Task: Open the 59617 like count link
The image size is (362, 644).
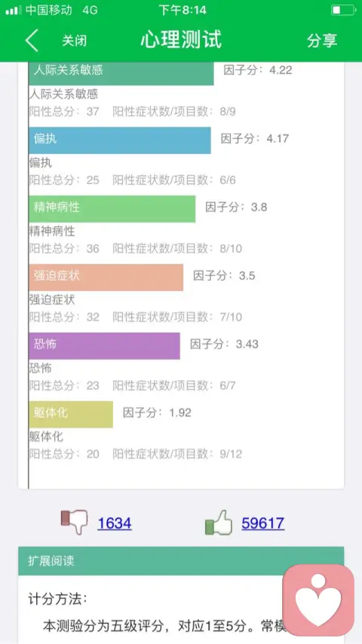Action: tap(262, 523)
